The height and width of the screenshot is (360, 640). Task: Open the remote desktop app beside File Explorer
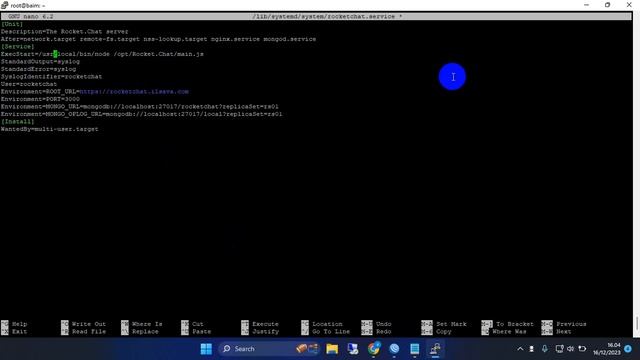tap(353, 349)
